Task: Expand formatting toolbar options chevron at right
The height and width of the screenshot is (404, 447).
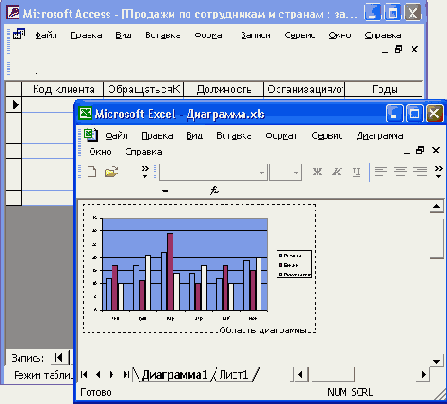Action: (x=439, y=172)
